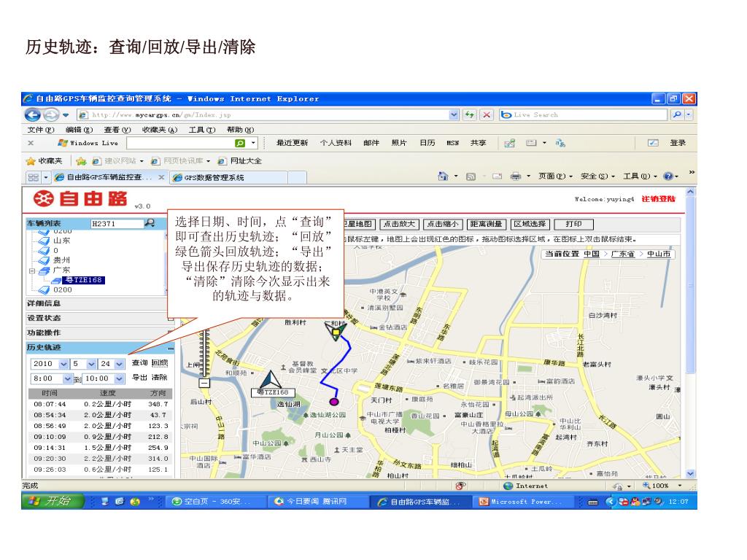747x560 pixels.
Task: Click the purple track endpoint marker
Action: (x=334, y=401)
